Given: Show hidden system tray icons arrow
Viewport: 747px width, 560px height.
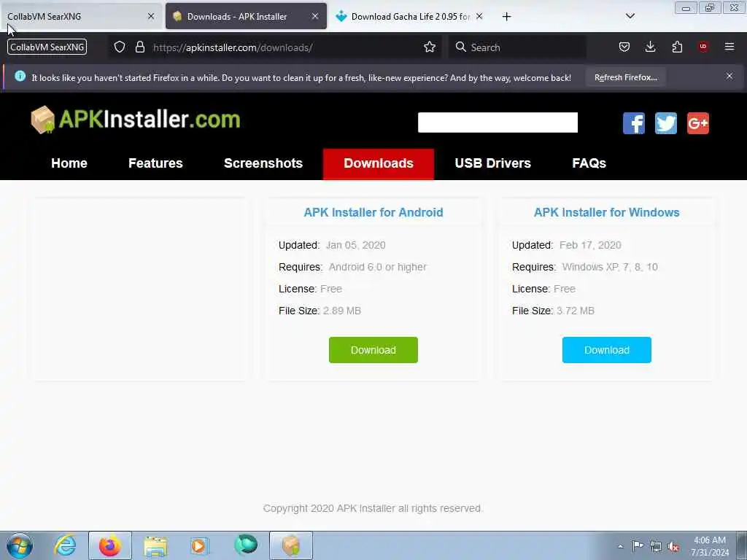Looking at the screenshot, I should click(620, 546).
